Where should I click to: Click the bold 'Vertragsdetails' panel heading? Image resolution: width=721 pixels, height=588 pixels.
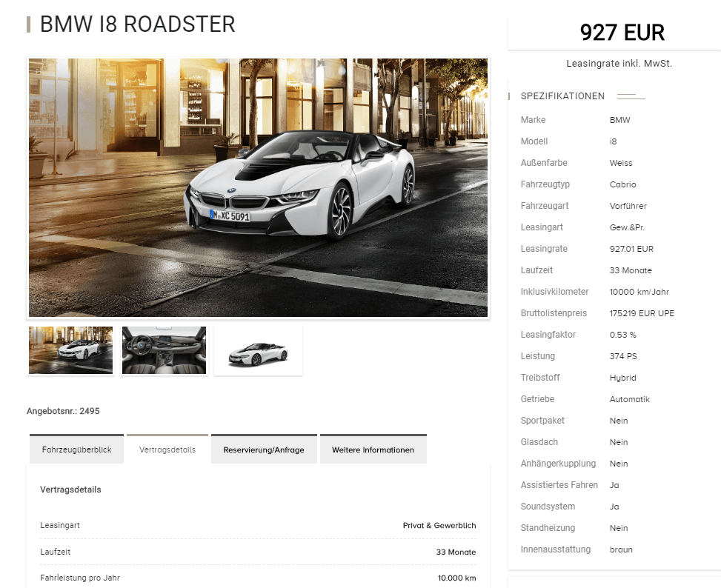(70, 490)
